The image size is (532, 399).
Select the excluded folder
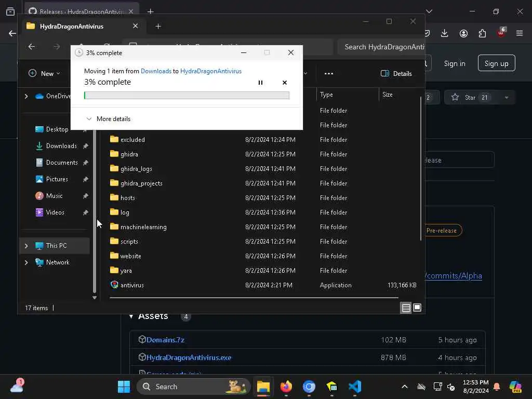click(127, 139)
